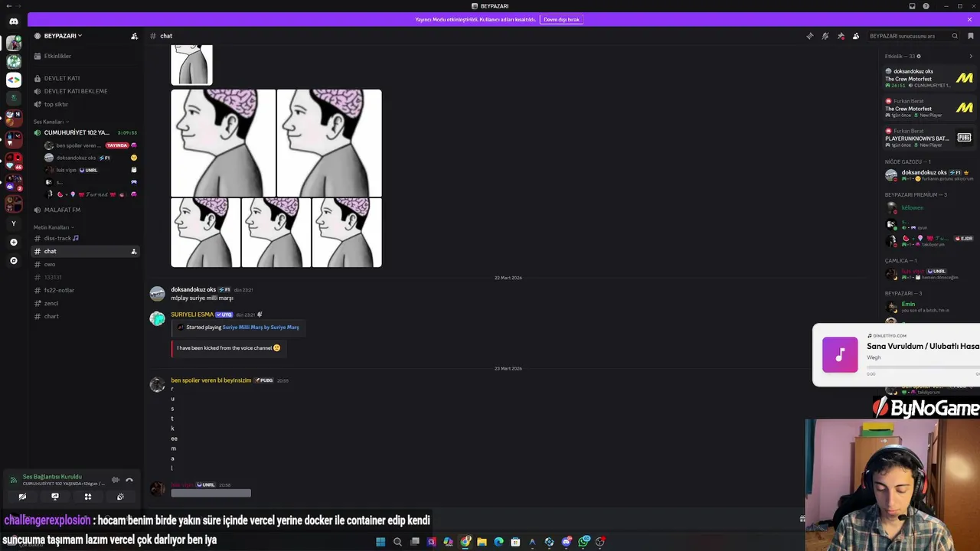Share your screen icon in voice panel
Screen dimensions: 980x551
coord(55,497)
